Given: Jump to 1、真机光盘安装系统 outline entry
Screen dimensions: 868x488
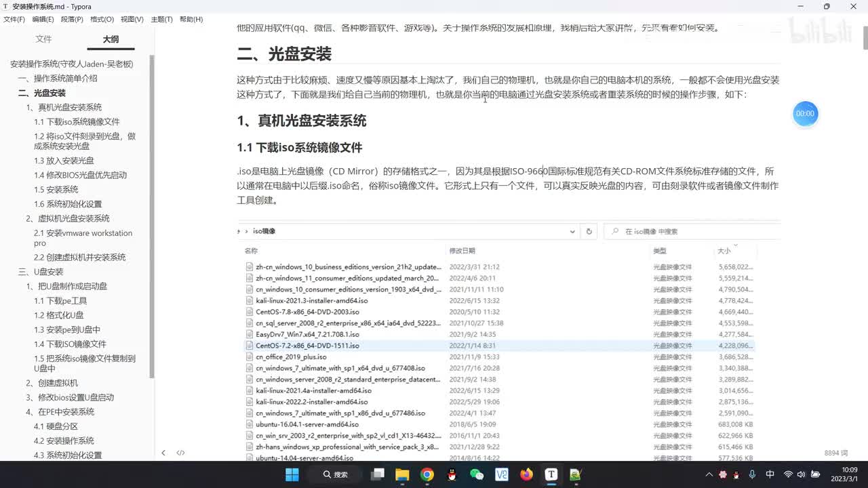Looking at the screenshot, I should click(64, 107).
